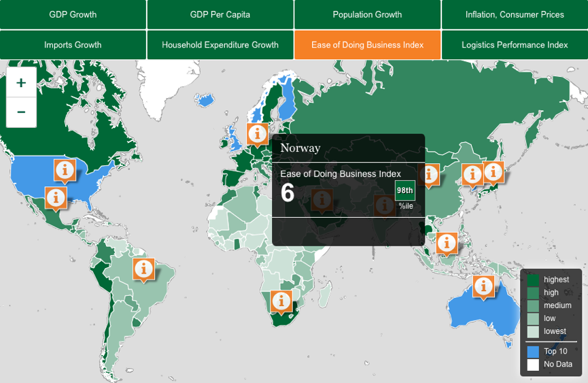588x383 pixels.
Task: Click the info marker on the United States
Action: pos(65,169)
